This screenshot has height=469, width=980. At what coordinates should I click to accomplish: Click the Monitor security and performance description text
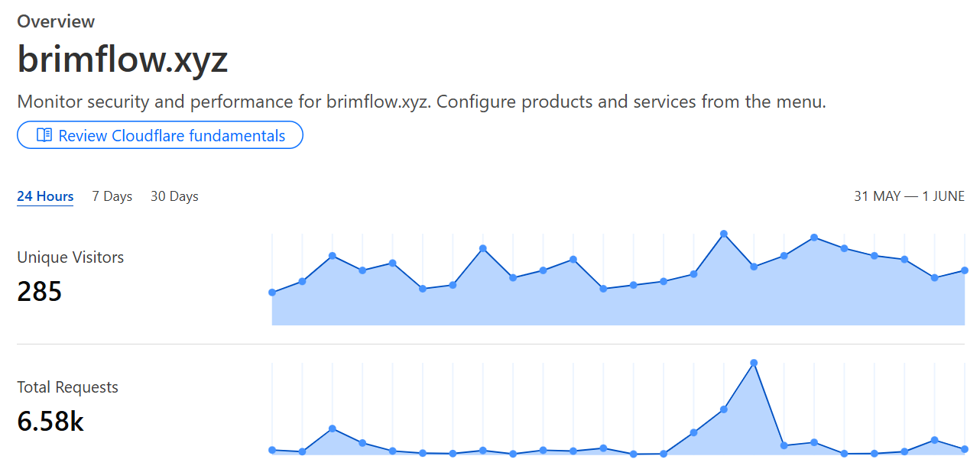[421, 102]
